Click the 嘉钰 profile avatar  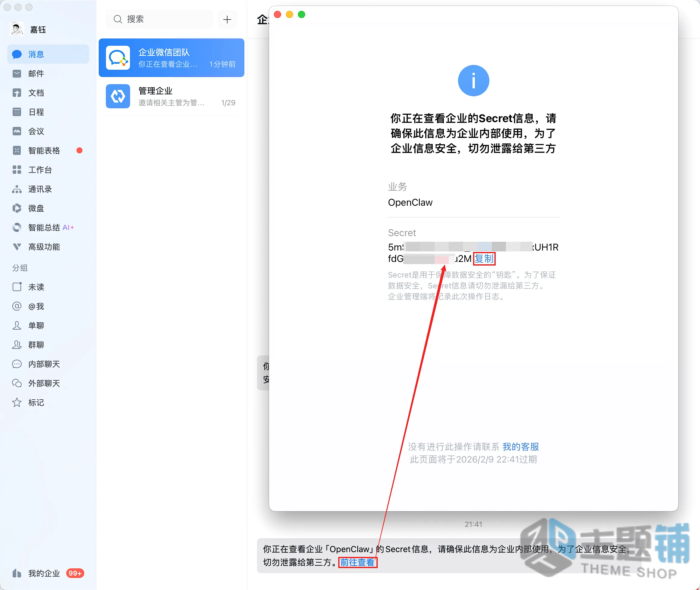click(17, 29)
